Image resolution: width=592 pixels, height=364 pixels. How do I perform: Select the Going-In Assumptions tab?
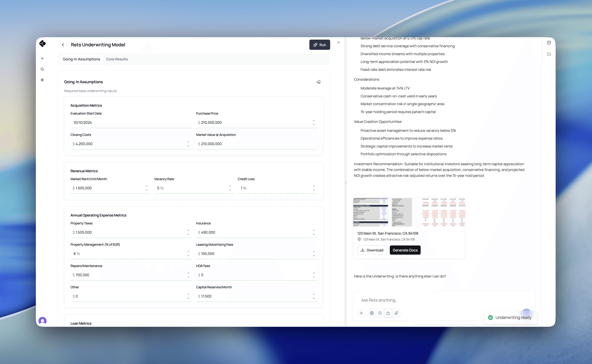(81, 59)
